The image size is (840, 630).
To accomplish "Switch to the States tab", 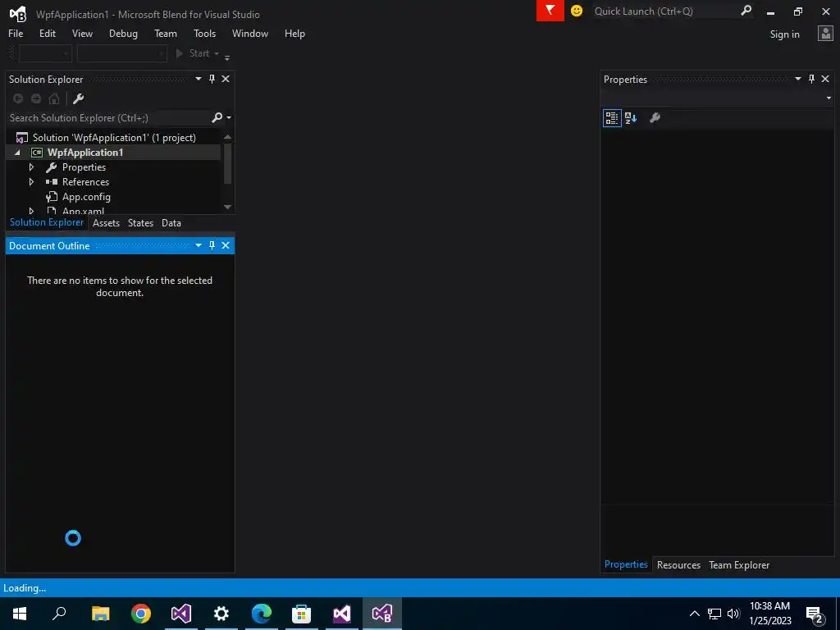I will 140,223.
